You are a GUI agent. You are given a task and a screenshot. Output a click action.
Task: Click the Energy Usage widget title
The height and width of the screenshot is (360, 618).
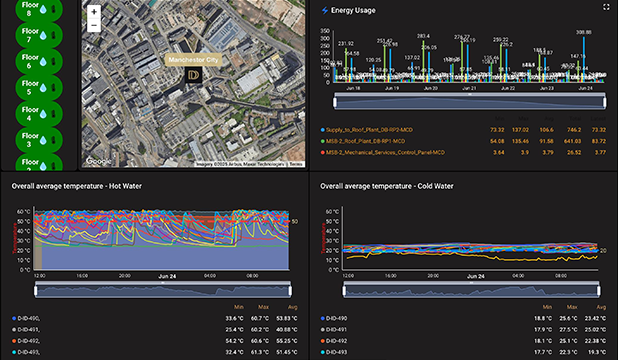tap(353, 11)
